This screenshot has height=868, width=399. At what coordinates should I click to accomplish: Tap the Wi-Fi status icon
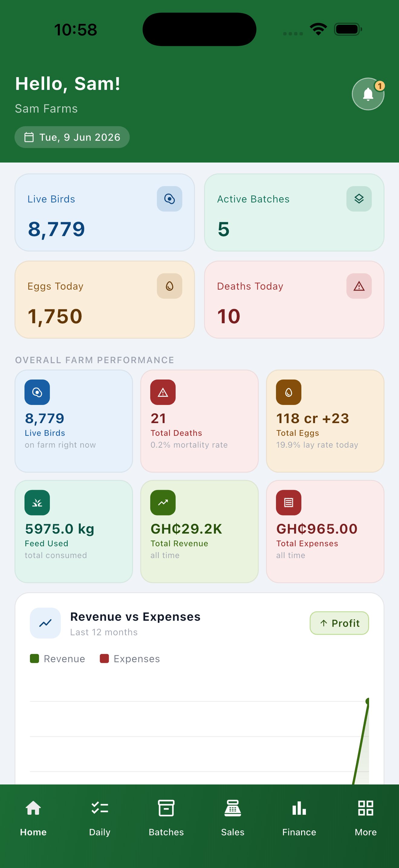[319, 29]
